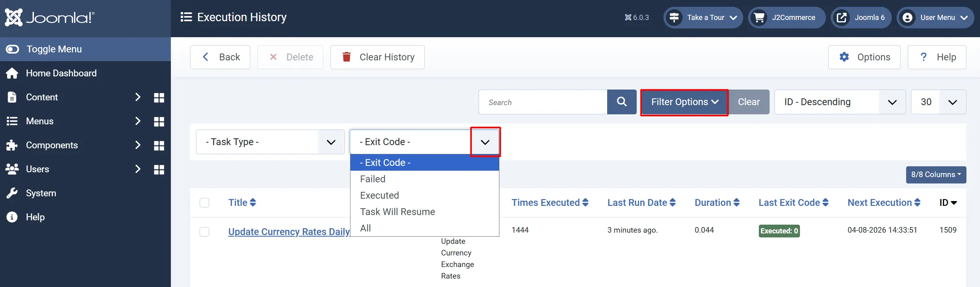
Task: Open the Users dashboard grid icon
Action: click(159, 169)
